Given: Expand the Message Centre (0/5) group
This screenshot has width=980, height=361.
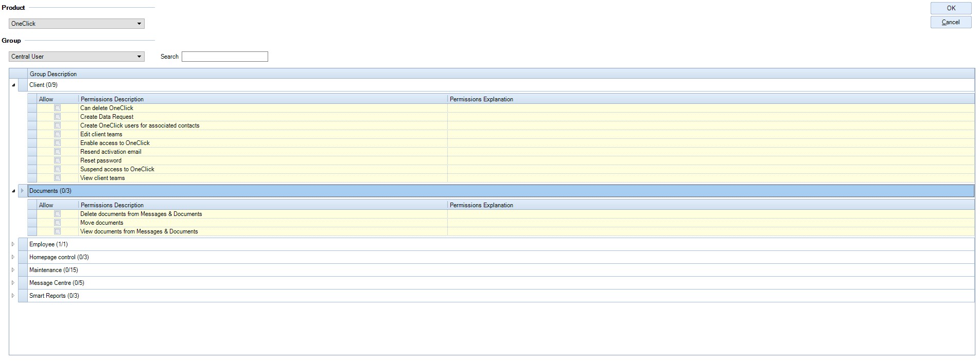Looking at the screenshot, I should 13,283.
